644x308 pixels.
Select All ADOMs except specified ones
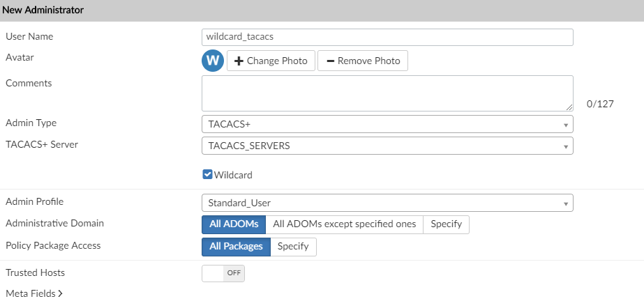(344, 224)
